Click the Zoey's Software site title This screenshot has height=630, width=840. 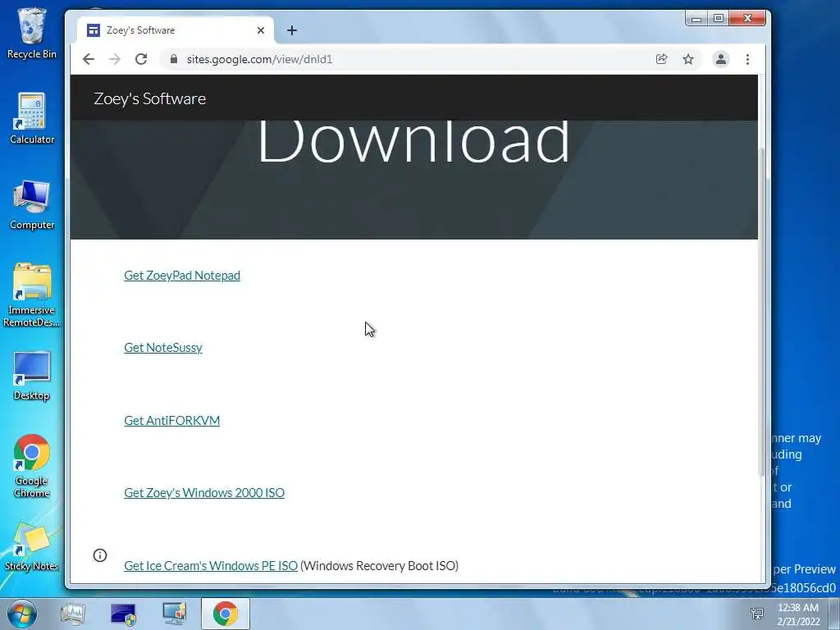(x=149, y=98)
